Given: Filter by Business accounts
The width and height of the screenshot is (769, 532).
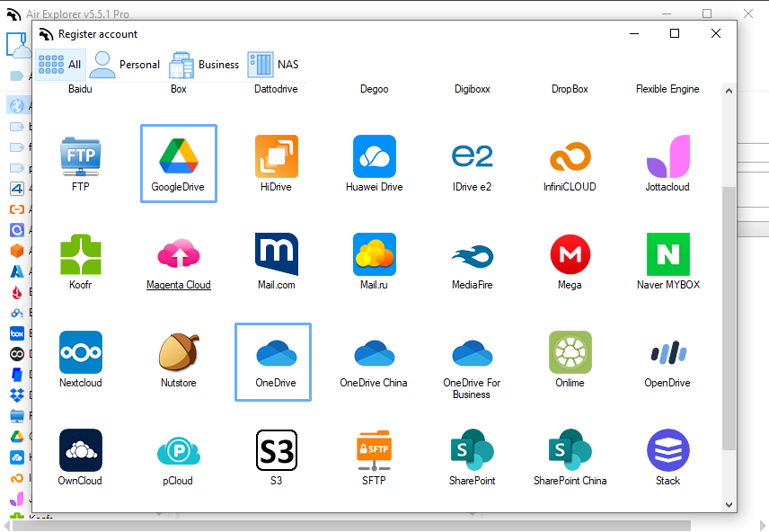Looking at the screenshot, I should 204,65.
